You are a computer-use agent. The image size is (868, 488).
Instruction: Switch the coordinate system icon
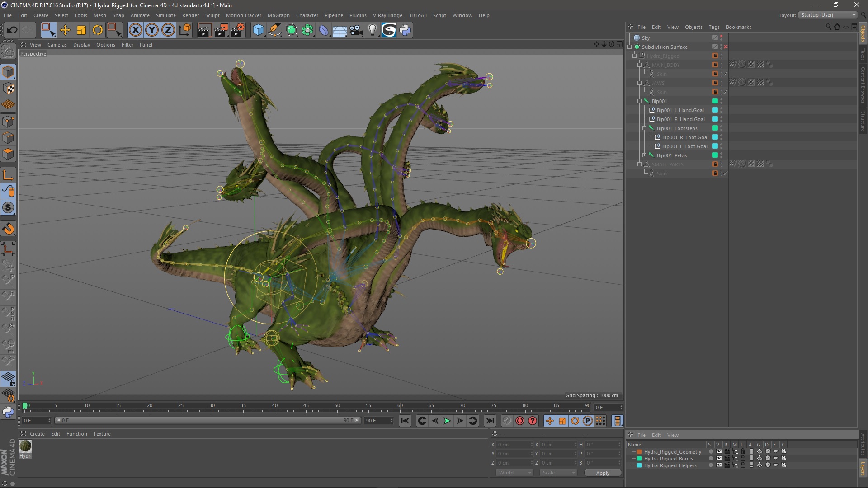(x=184, y=30)
